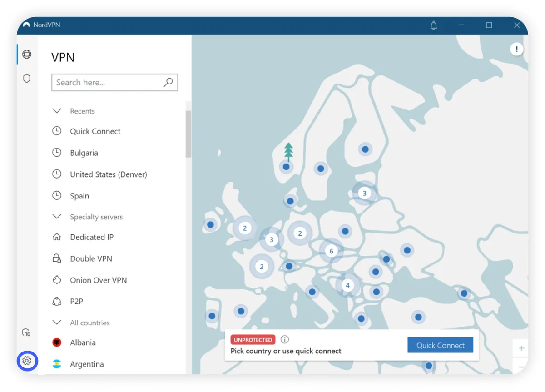
Task: Open the VPN globe sidebar icon
Action: (x=27, y=55)
